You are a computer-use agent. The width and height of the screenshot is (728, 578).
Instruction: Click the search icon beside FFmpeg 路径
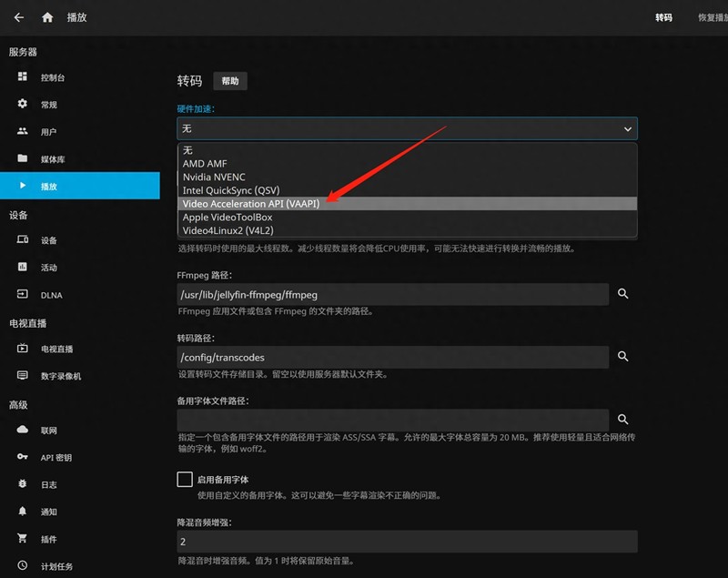pyautogui.click(x=622, y=294)
